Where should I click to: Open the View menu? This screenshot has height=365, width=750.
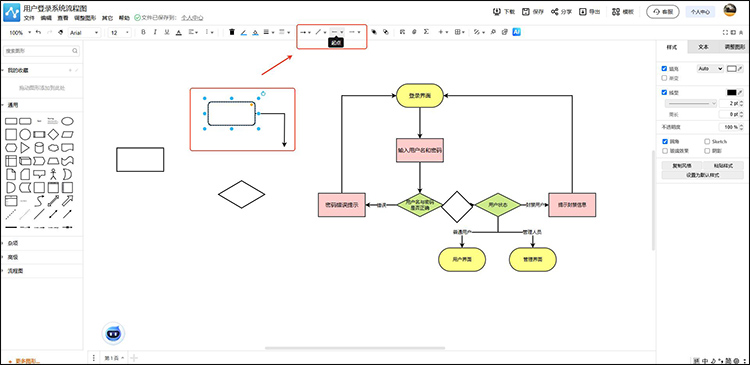coord(63,18)
